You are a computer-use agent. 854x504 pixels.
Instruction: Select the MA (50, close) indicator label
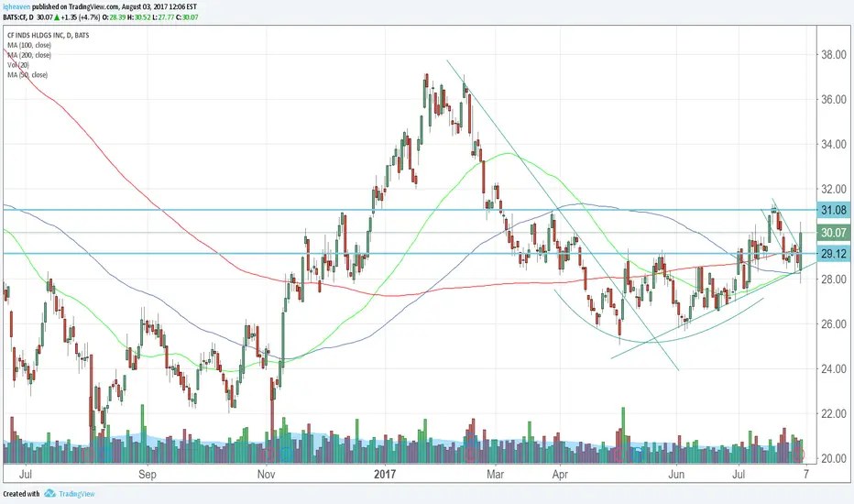click(27, 74)
